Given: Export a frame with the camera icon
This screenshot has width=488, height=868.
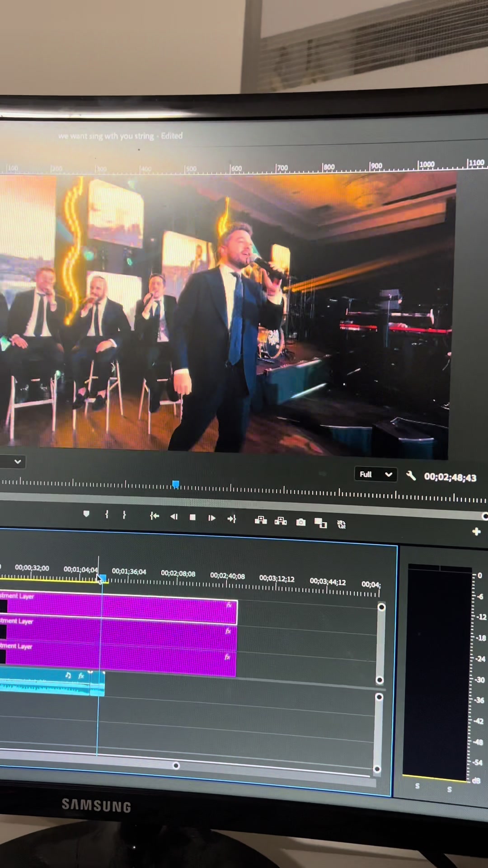Looking at the screenshot, I should click(x=300, y=522).
